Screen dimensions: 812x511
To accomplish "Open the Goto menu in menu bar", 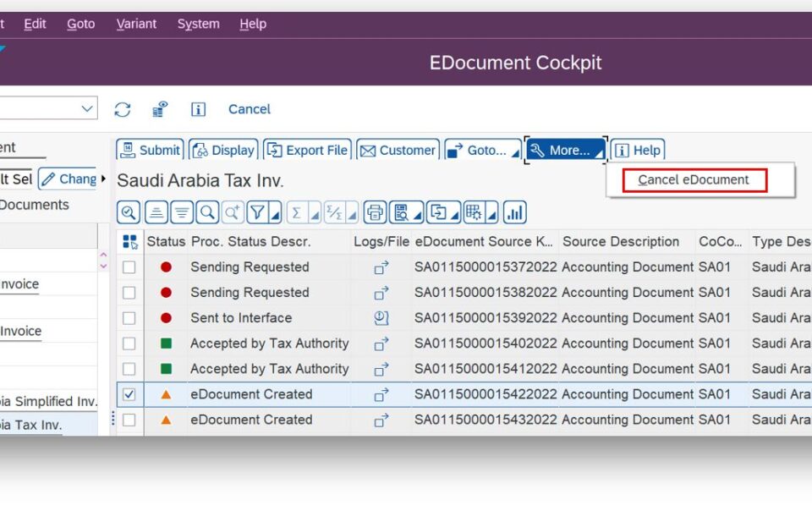I will click(81, 24).
